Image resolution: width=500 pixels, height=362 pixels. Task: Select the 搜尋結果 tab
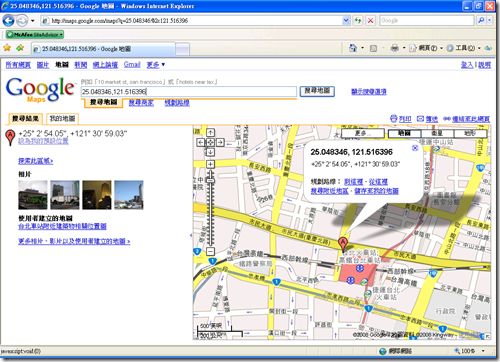25,118
